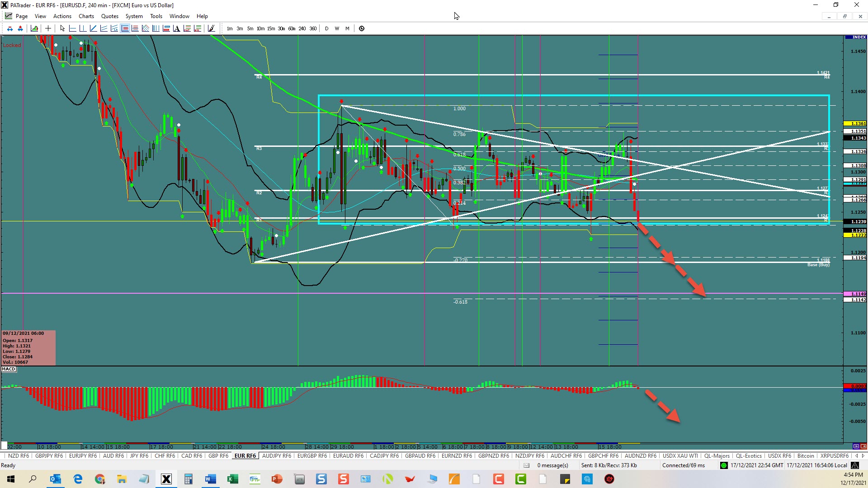Open the View menu

point(40,16)
